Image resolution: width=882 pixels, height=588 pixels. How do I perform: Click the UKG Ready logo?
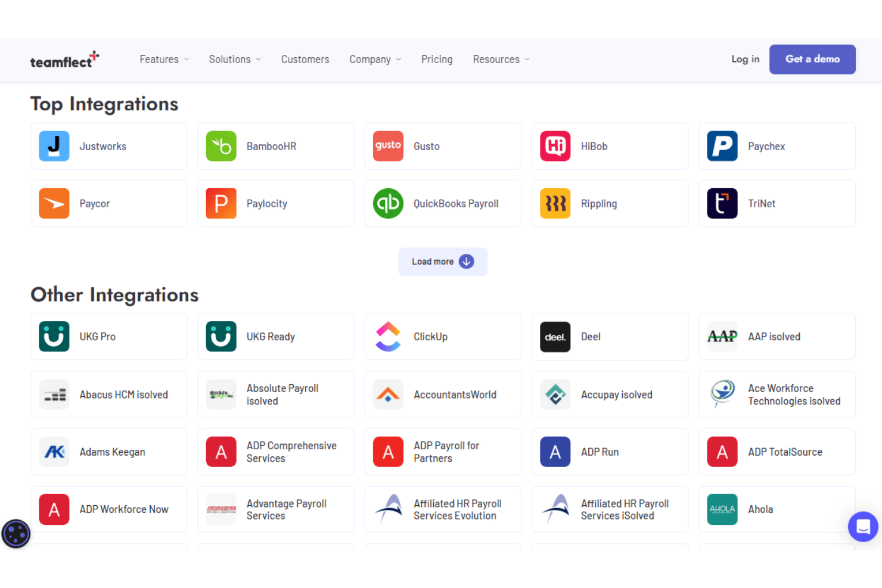(x=221, y=337)
